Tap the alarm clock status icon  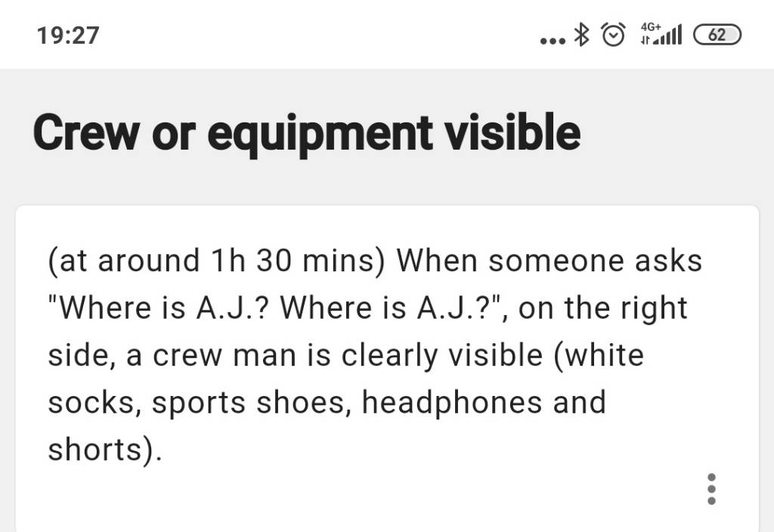click(x=614, y=35)
